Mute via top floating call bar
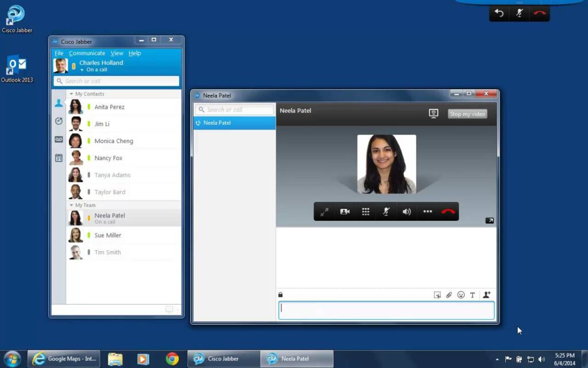The image size is (588, 368). point(519,13)
